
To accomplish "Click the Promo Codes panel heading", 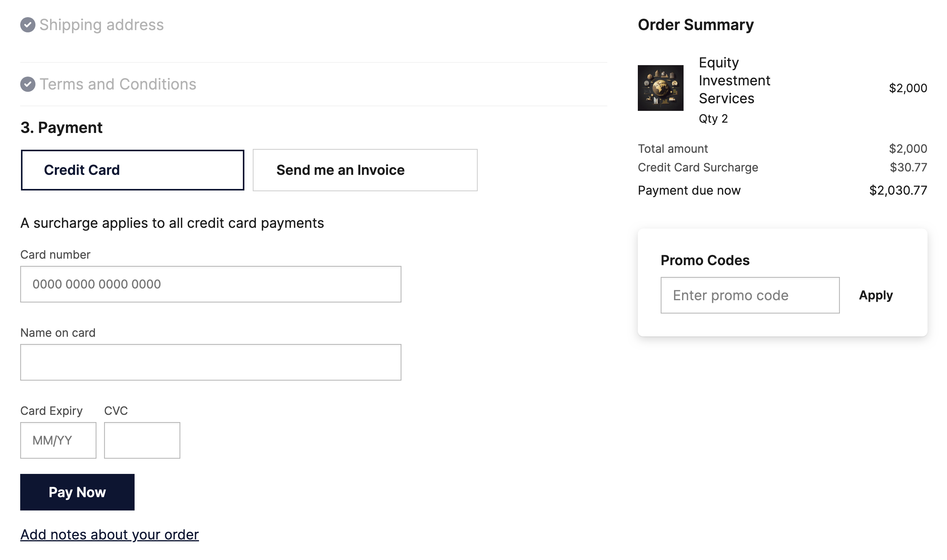I will (x=705, y=260).
